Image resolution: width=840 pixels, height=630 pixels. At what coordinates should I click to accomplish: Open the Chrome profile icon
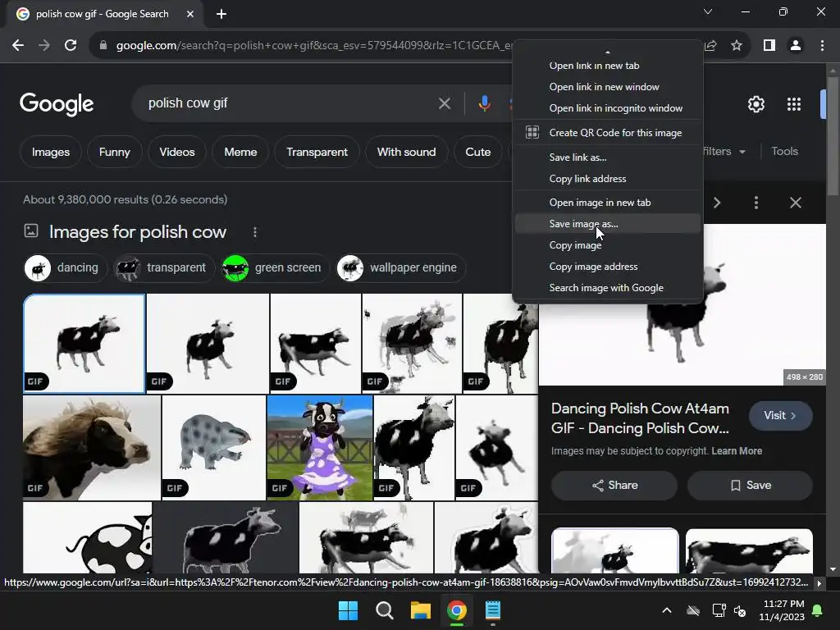[796, 46]
